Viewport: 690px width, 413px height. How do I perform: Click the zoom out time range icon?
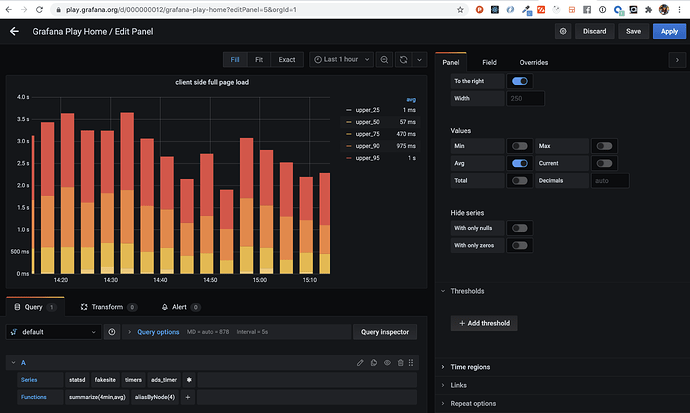[384, 59]
